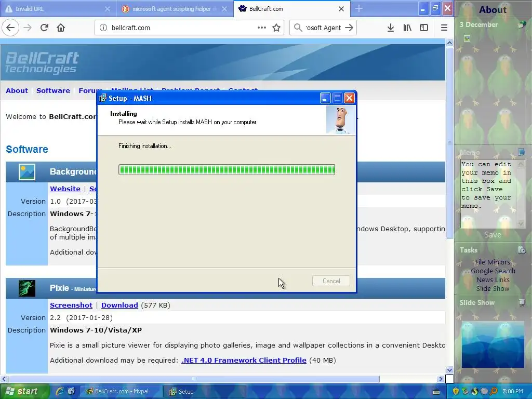The image size is (532, 399).
Task: Click Cancel in the MASH setup dialog
Action: point(331,281)
